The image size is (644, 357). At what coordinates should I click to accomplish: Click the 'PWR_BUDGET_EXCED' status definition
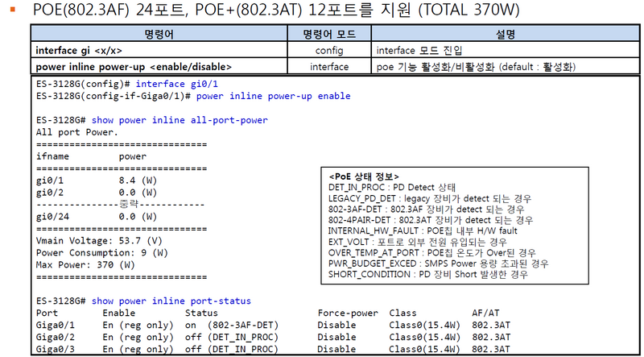tap(438, 264)
